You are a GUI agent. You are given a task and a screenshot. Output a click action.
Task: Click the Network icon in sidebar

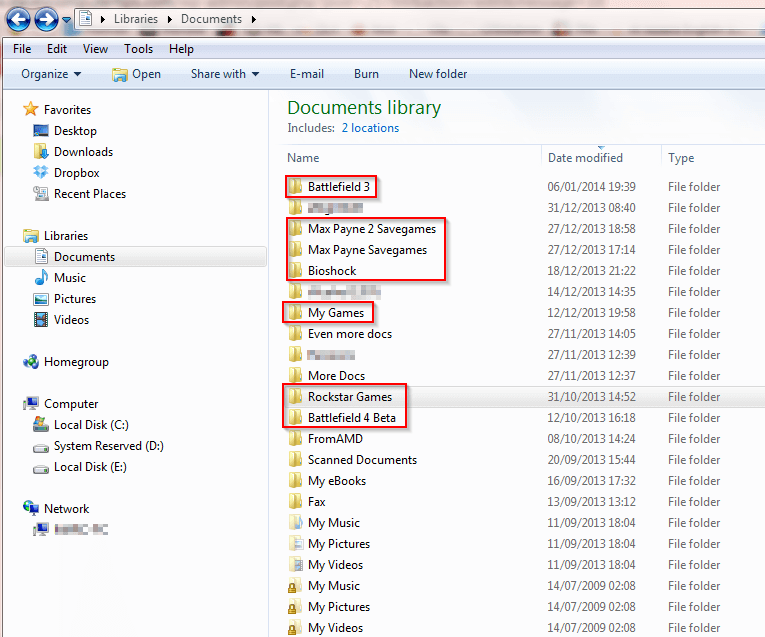(31, 508)
